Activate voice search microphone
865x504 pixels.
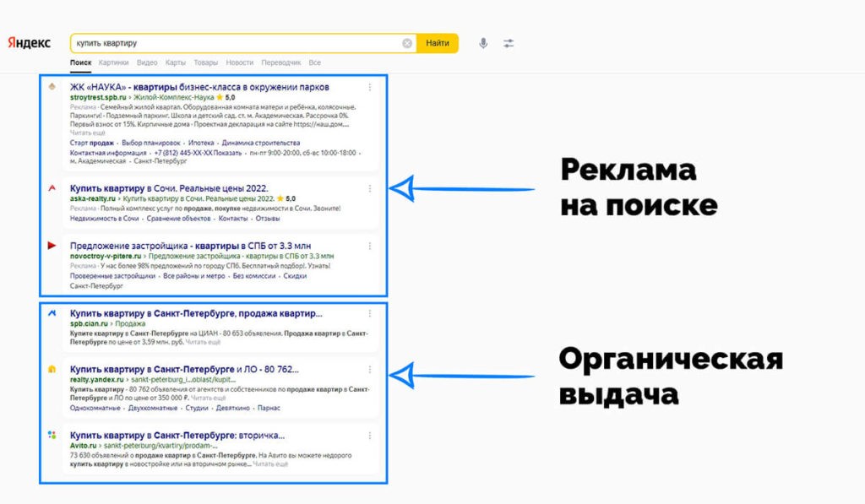(483, 43)
